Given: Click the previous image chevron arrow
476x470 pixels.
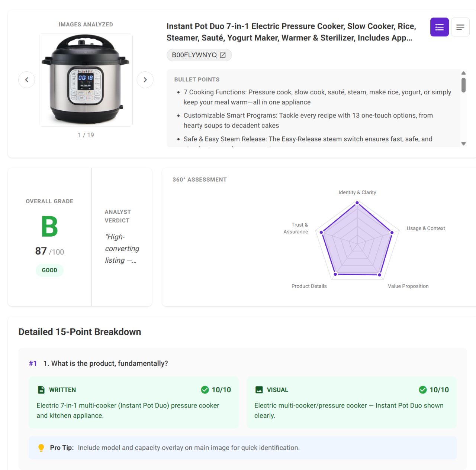Looking at the screenshot, I should pos(26,80).
